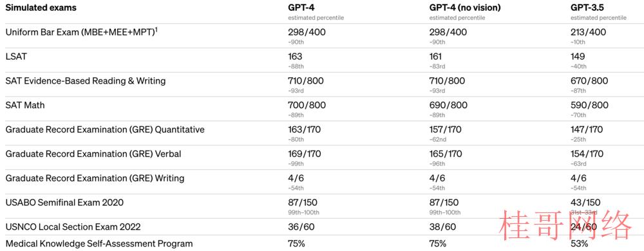Click GPT-4 (no vision) USNCO score 38/60

[x=443, y=227]
